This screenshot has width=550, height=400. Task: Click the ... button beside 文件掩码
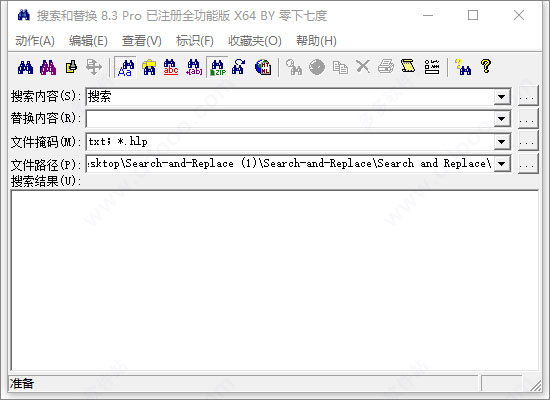528,141
